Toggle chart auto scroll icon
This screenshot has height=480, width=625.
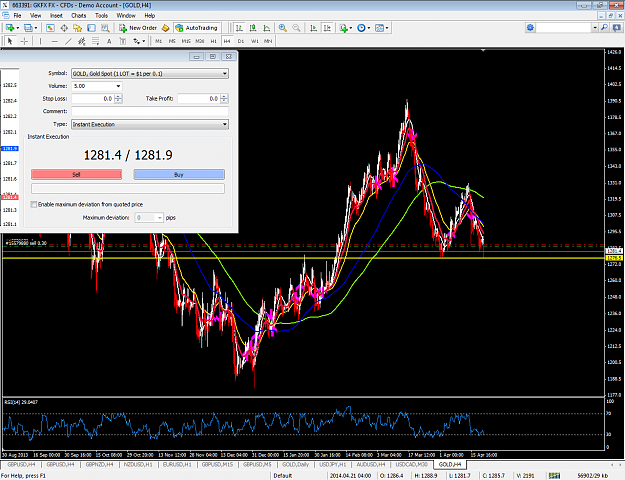[x=314, y=28]
